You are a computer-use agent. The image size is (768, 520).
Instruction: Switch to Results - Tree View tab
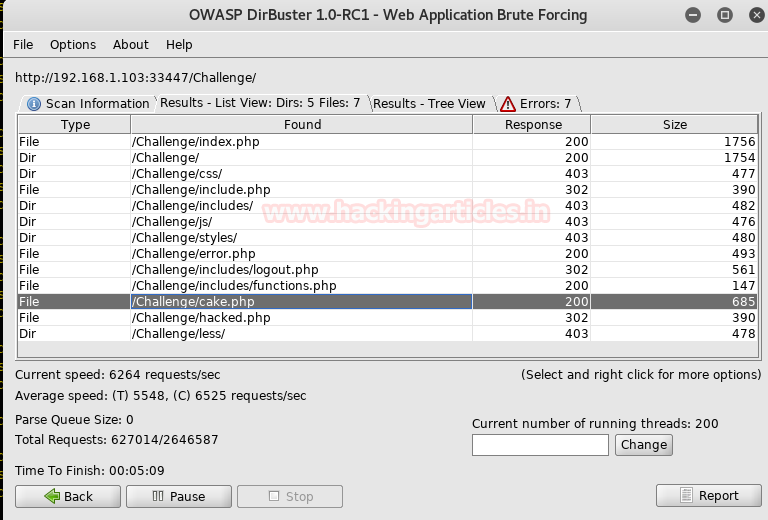pos(429,104)
